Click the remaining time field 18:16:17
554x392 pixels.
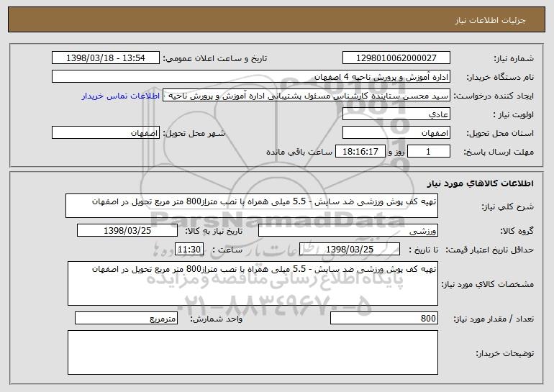360,152
